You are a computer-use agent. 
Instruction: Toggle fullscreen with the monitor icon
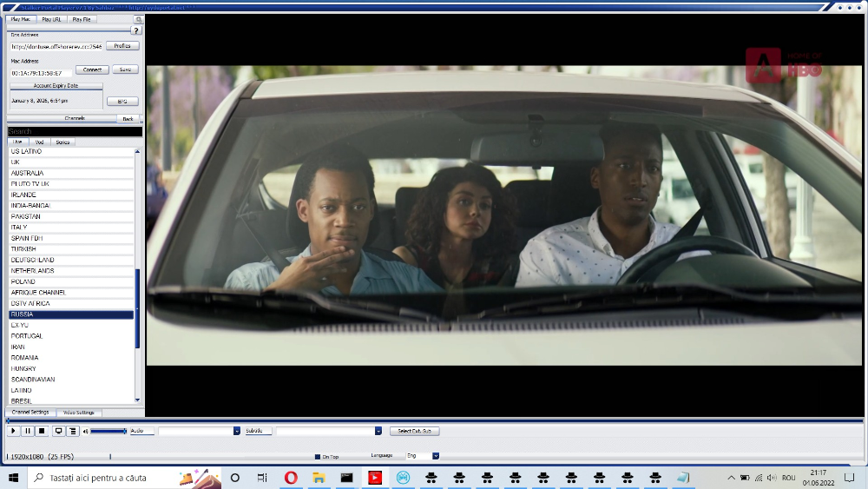58,431
